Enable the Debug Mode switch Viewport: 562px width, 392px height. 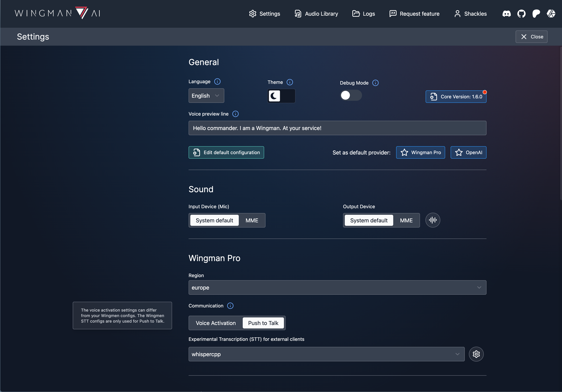pos(351,95)
